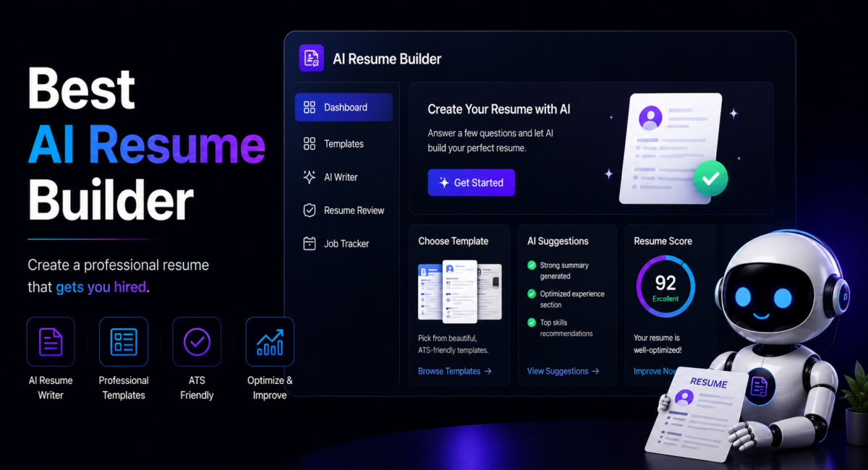Viewport: 868px width, 470px height.
Task: Click the "Resume Score" card heading
Action: 663,242
